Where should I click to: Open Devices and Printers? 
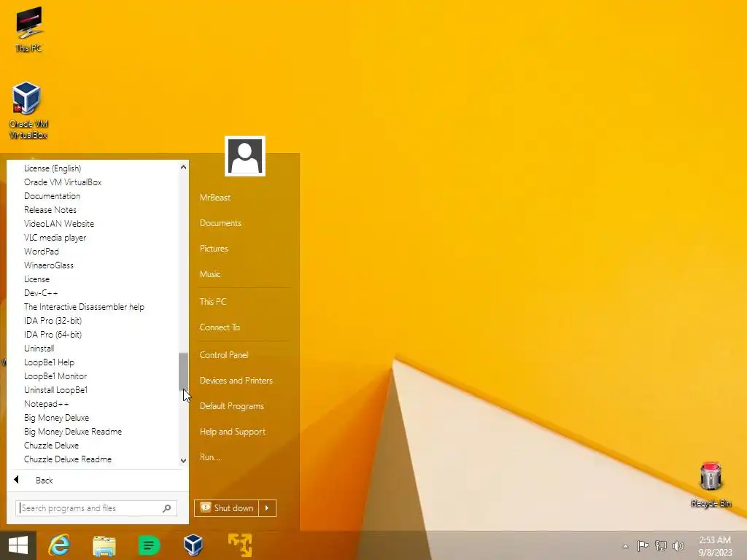pyautogui.click(x=236, y=381)
